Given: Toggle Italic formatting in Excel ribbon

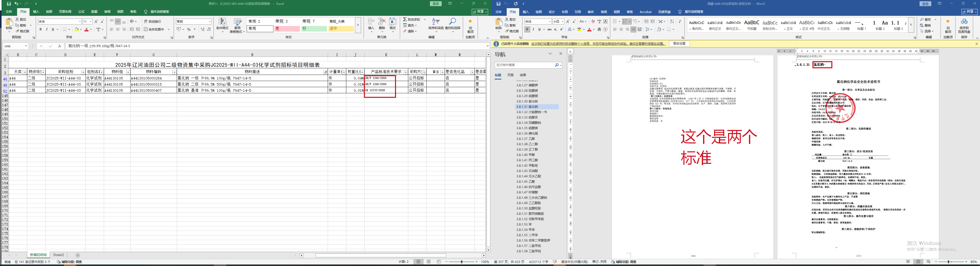Looking at the screenshot, I should pos(47,29).
